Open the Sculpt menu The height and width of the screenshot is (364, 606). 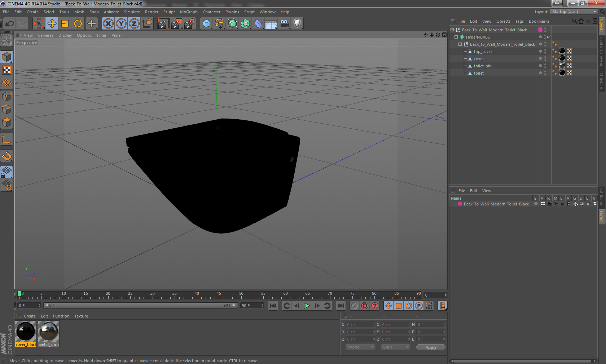[169, 12]
